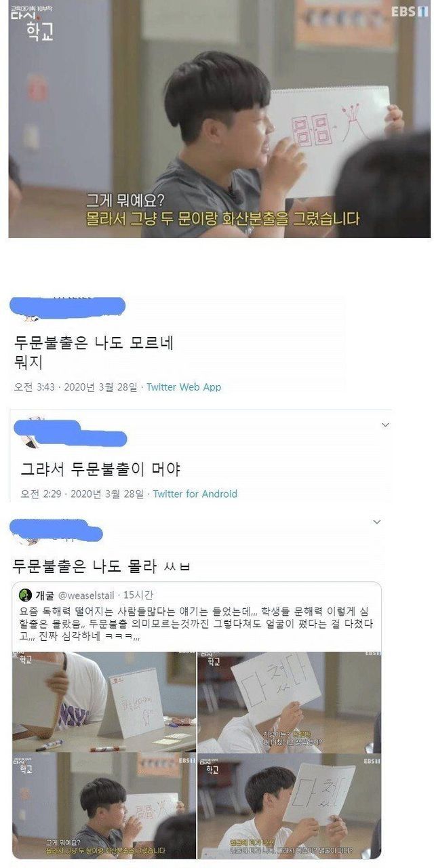Click the large video screenshot of boy holding drawing
The height and width of the screenshot is (868, 434).
coord(219,119)
